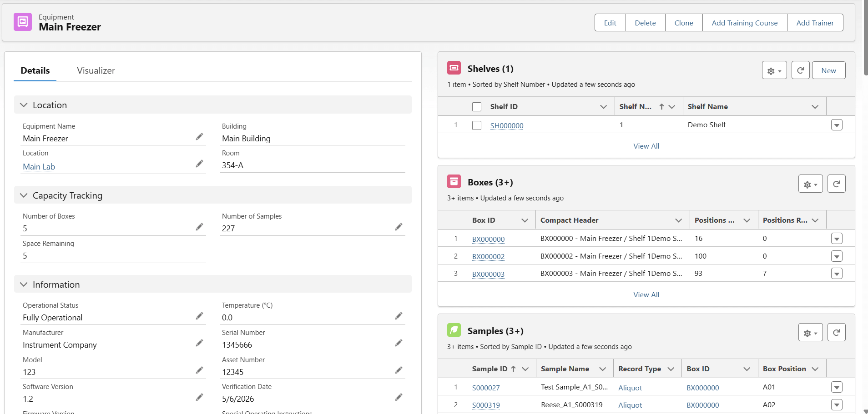Edit Asset Number pencil icon
Screen dimensions: 868x414
click(x=399, y=370)
